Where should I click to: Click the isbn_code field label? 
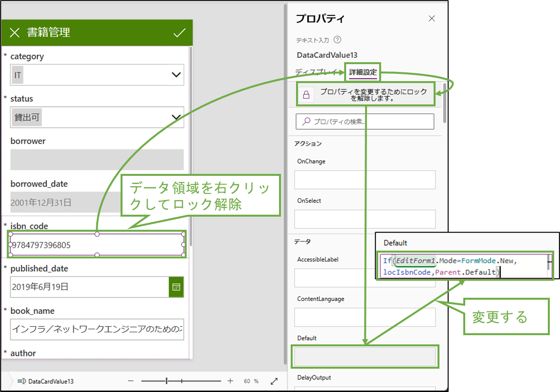click(x=29, y=226)
